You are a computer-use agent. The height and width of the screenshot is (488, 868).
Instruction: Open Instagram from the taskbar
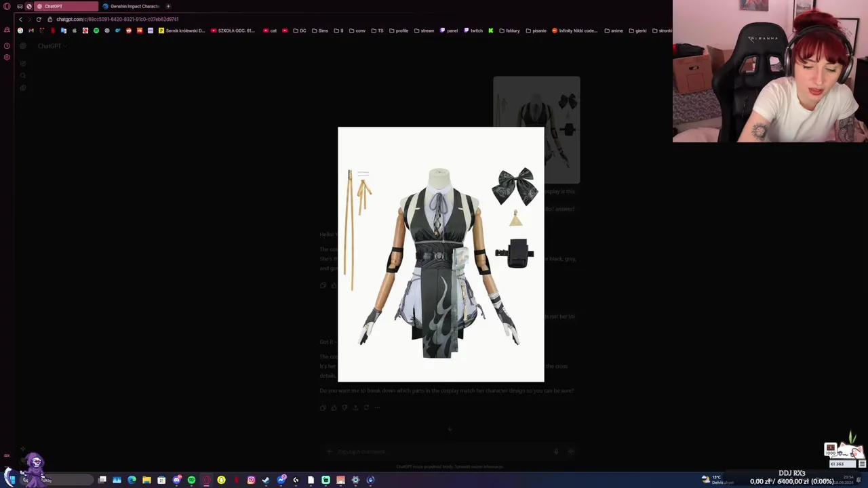[x=251, y=480]
